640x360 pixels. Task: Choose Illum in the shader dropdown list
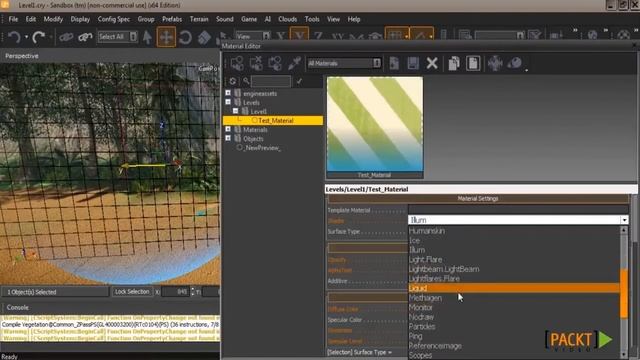(514, 250)
